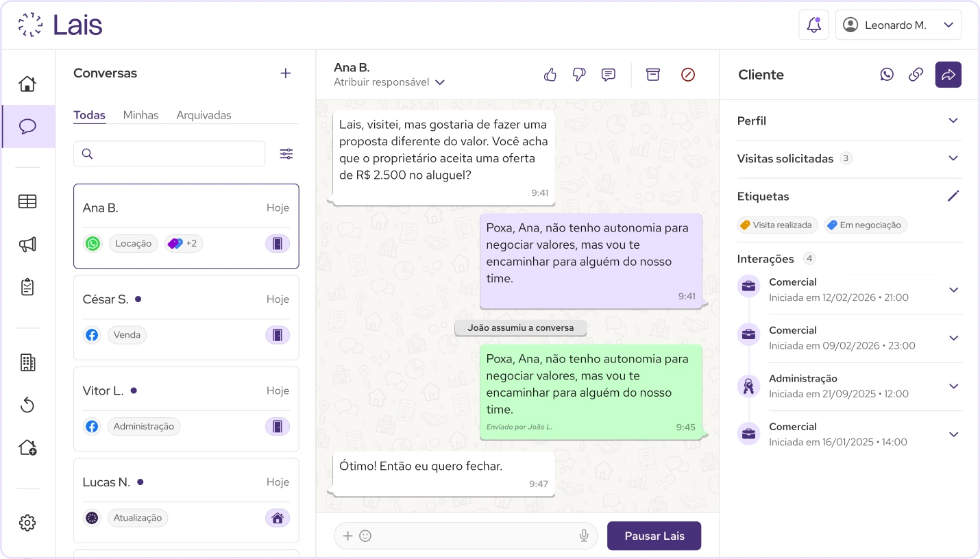This screenshot has height=559, width=980.
Task: Click the building badge on Vitor L. card
Action: [278, 426]
